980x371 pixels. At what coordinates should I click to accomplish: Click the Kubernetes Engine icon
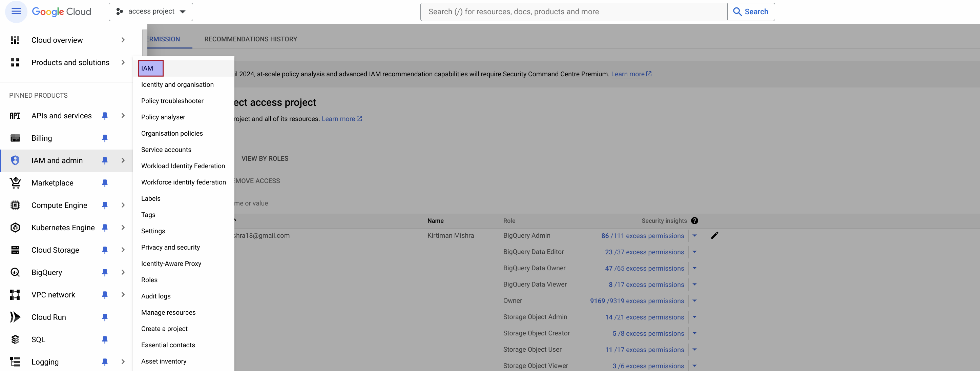pyautogui.click(x=15, y=228)
